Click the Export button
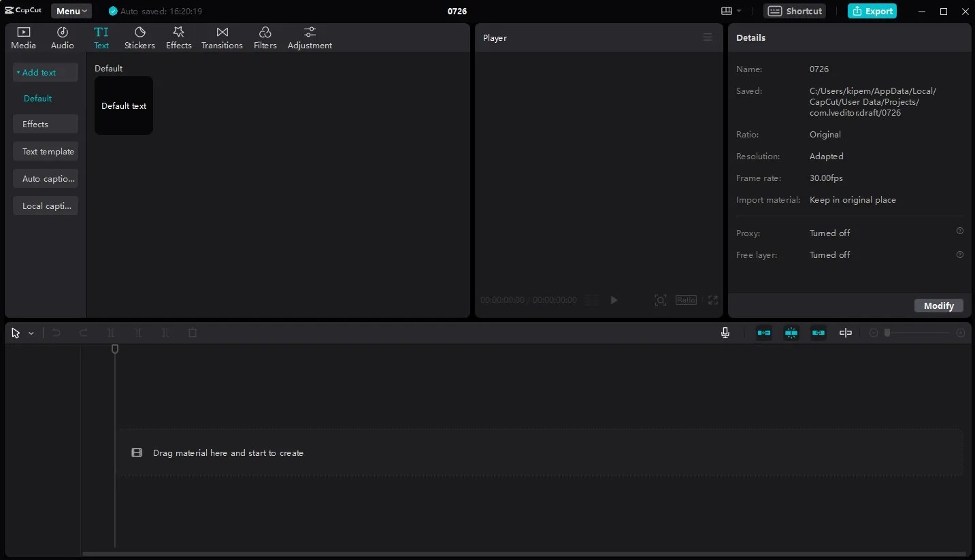Screen dimensions: 975x560 (x=872, y=11)
